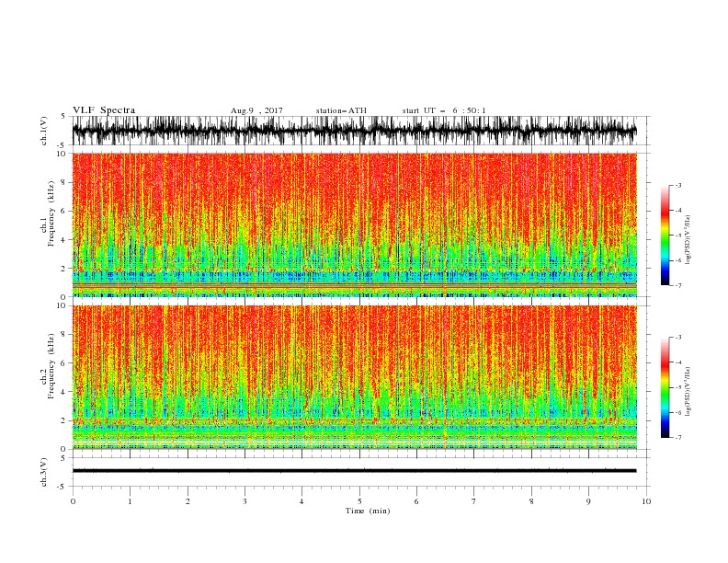This screenshot has height=563, width=728.
Task: Click the time axis tick label "9"
Action: (588, 501)
